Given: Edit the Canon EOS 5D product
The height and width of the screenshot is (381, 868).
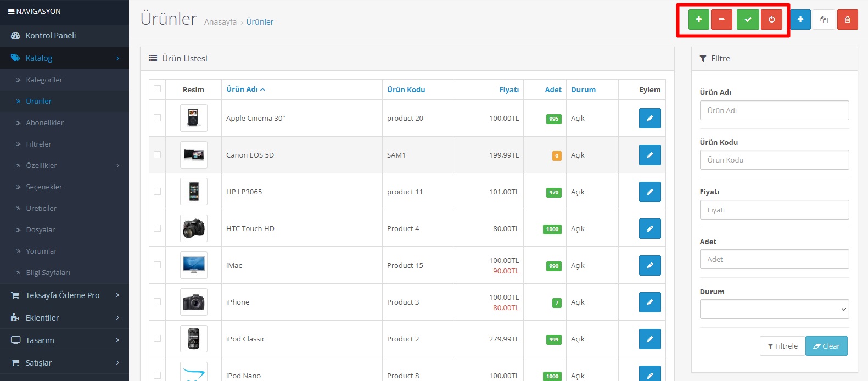Looking at the screenshot, I should tap(650, 155).
